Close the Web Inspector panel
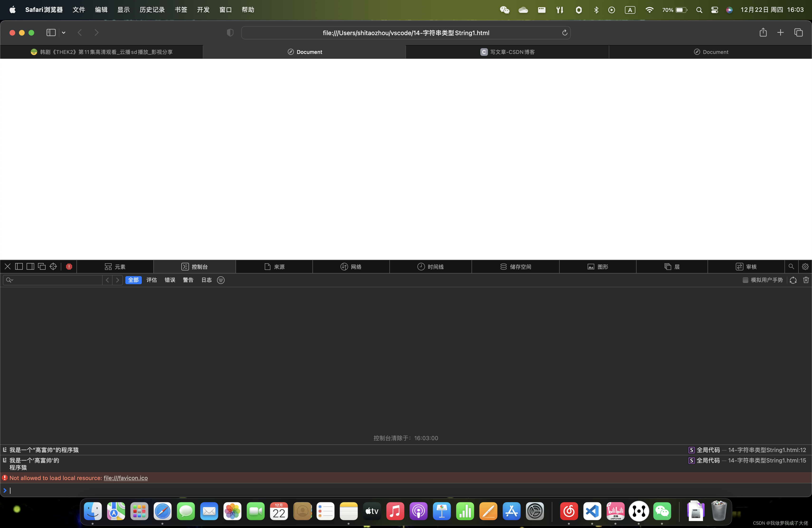Screen dimensions: 812x528 8,266
